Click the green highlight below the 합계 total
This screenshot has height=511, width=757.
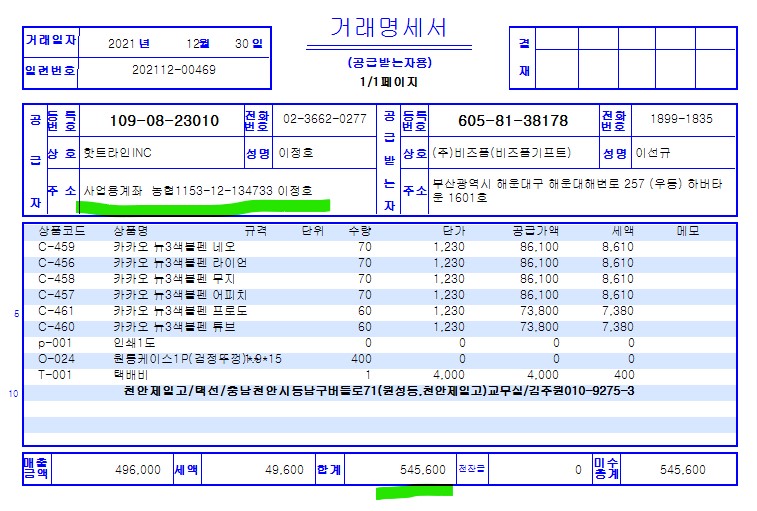click(414, 492)
